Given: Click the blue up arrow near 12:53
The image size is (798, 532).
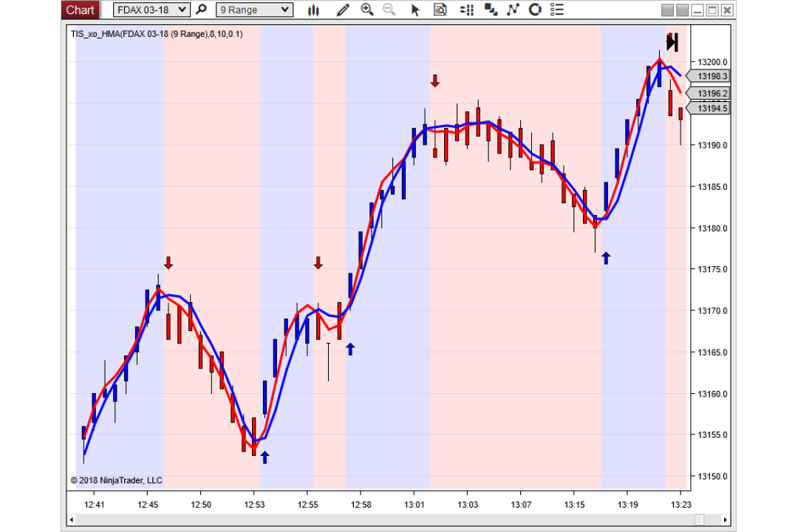Looking at the screenshot, I should pyautogui.click(x=265, y=457).
